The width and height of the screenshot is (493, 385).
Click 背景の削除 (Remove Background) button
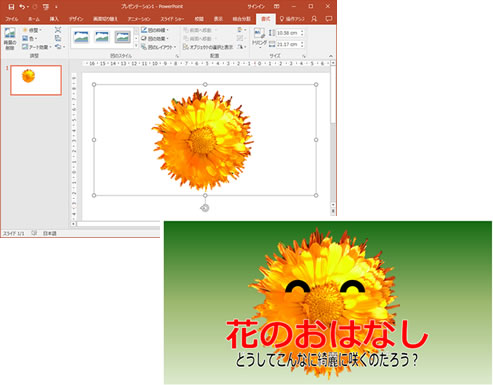pyautogui.click(x=10, y=39)
